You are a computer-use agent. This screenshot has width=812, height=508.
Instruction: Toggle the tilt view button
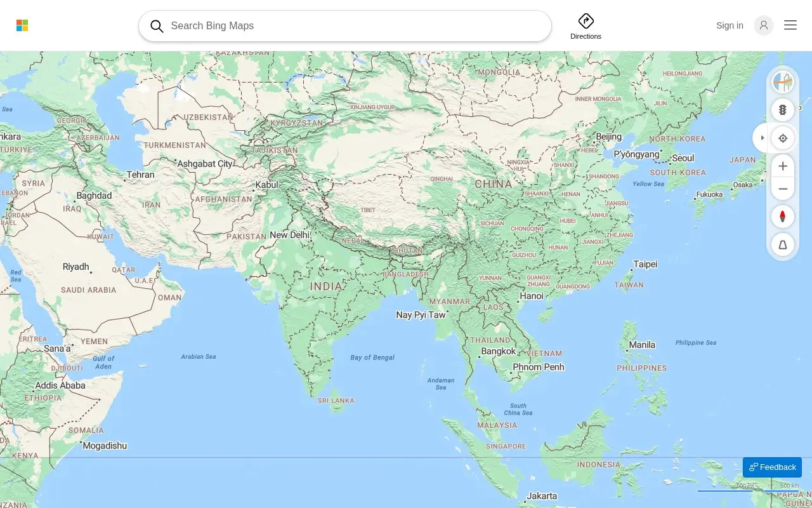[783, 244]
